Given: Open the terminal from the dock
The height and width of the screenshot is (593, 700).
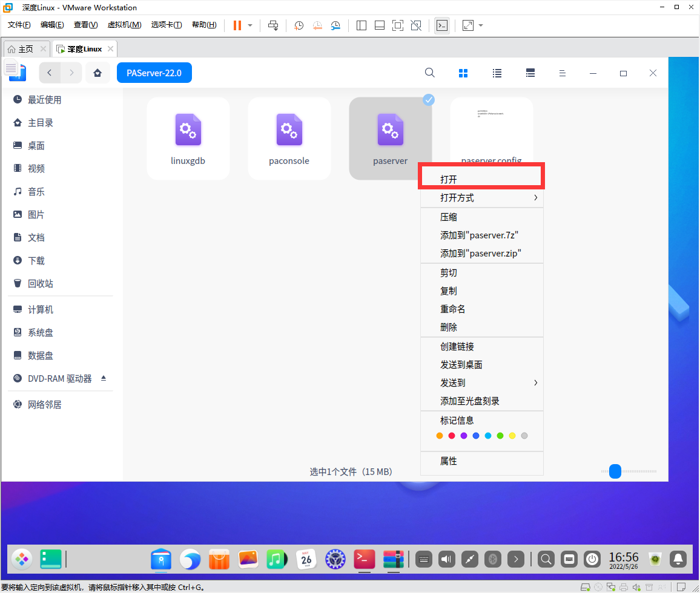Looking at the screenshot, I should coord(365,559).
